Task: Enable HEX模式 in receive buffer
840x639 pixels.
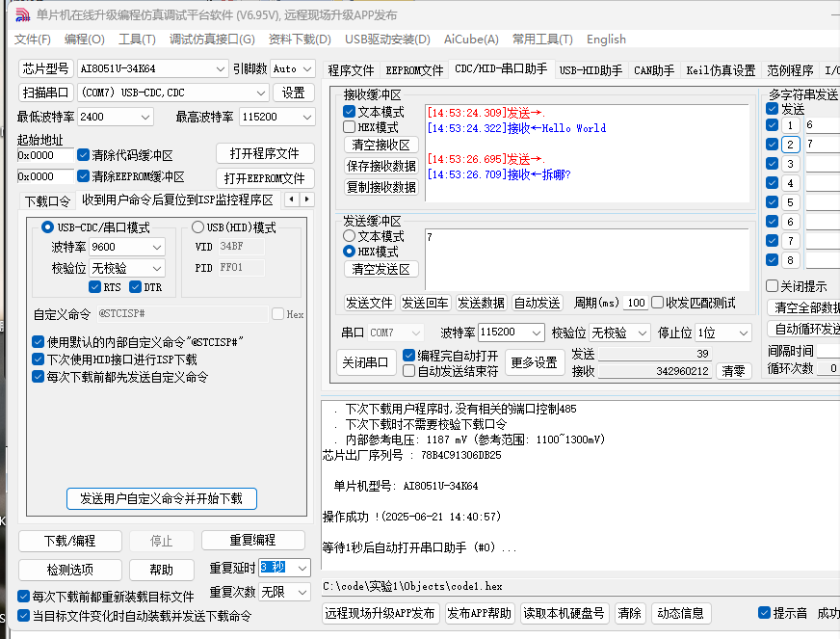Action: 349,127
